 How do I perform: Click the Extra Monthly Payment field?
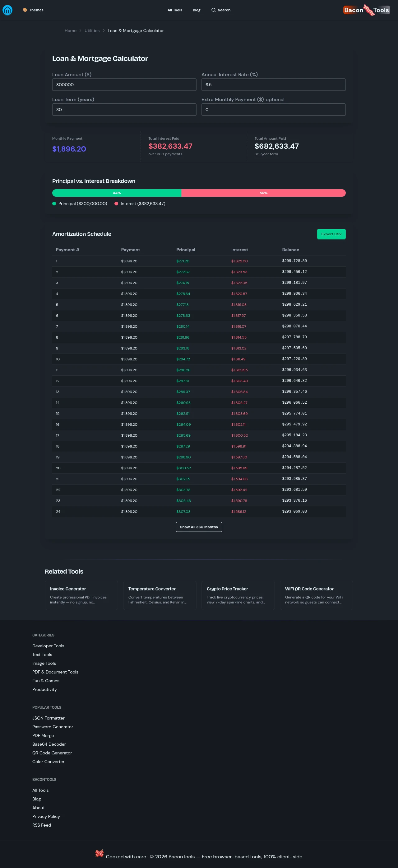point(273,110)
